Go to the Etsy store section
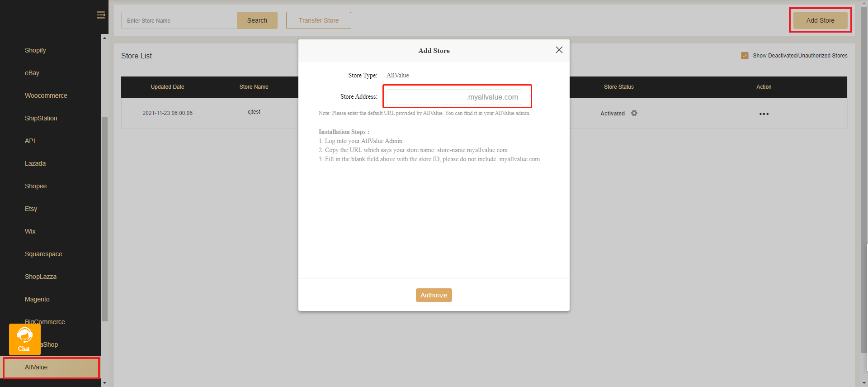Image resolution: width=868 pixels, height=387 pixels. [31, 209]
